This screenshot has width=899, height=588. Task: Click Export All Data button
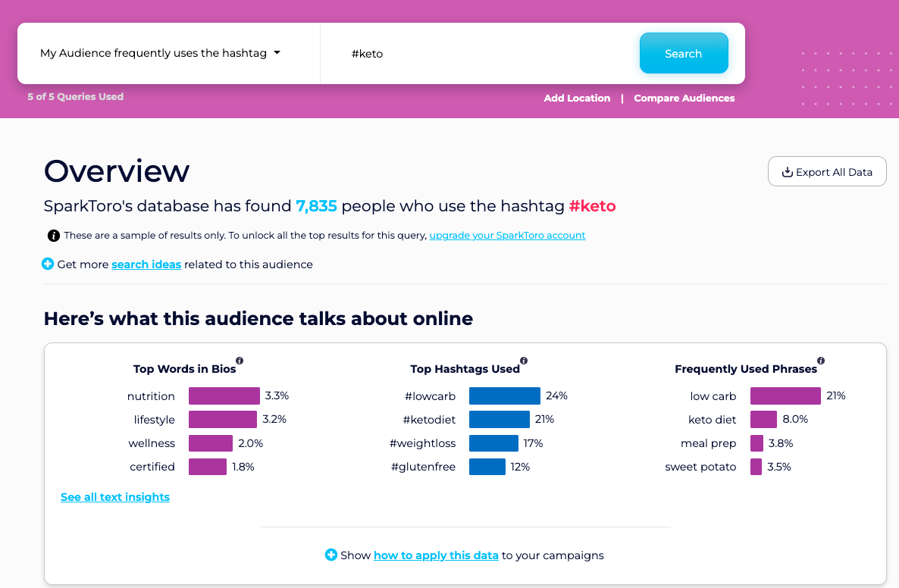coord(827,171)
